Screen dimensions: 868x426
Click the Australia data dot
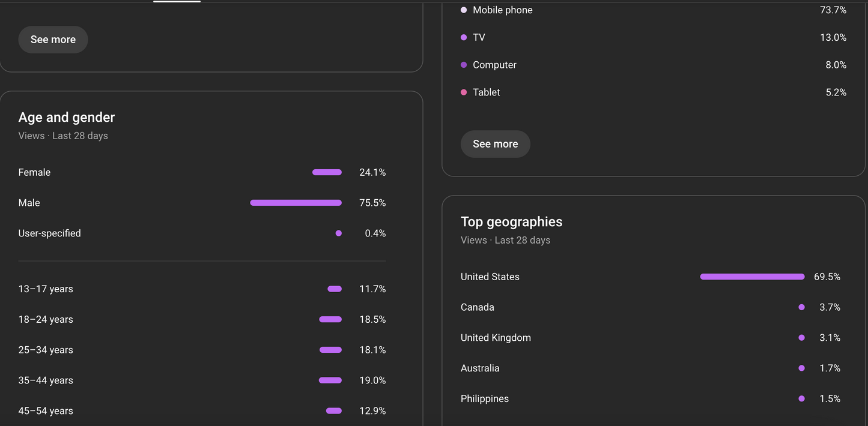click(801, 368)
